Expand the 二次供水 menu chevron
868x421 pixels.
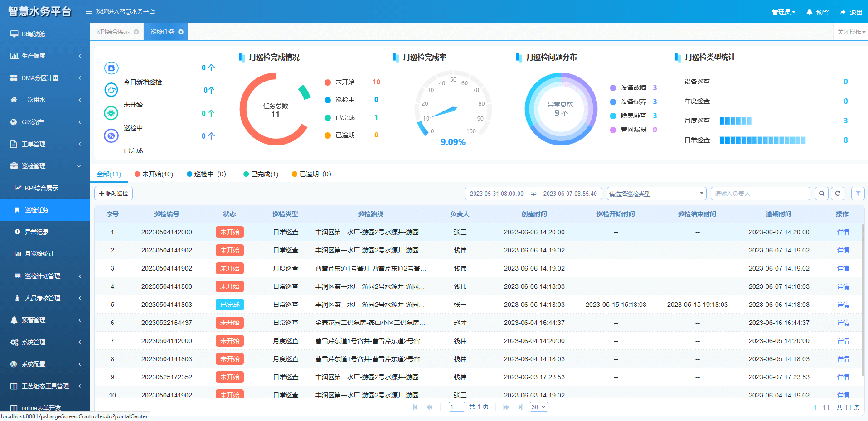tap(80, 100)
